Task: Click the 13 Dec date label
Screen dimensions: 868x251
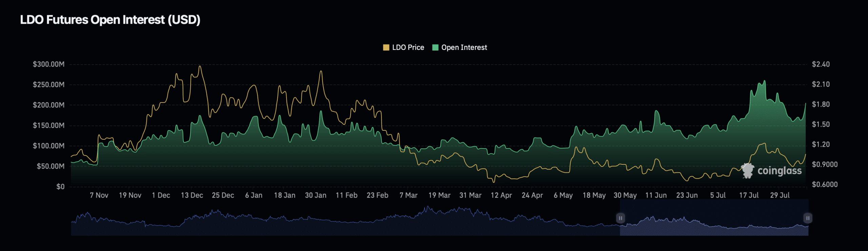Action: coord(192,195)
